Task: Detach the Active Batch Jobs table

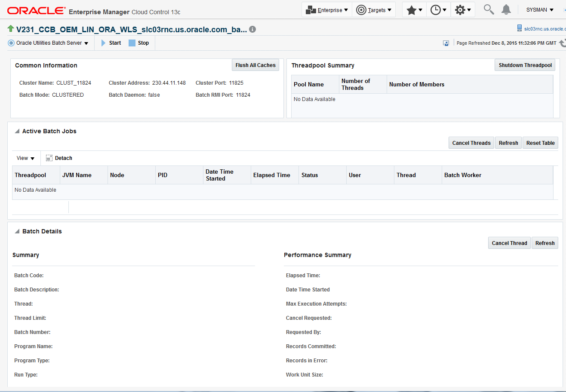Action: (x=59, y=158)
